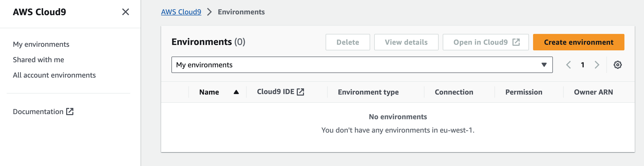Viewport: 644px width, 166px height.
Task: Click external link icon on Open in Cloud9
Action: click(x=516, y=42)
